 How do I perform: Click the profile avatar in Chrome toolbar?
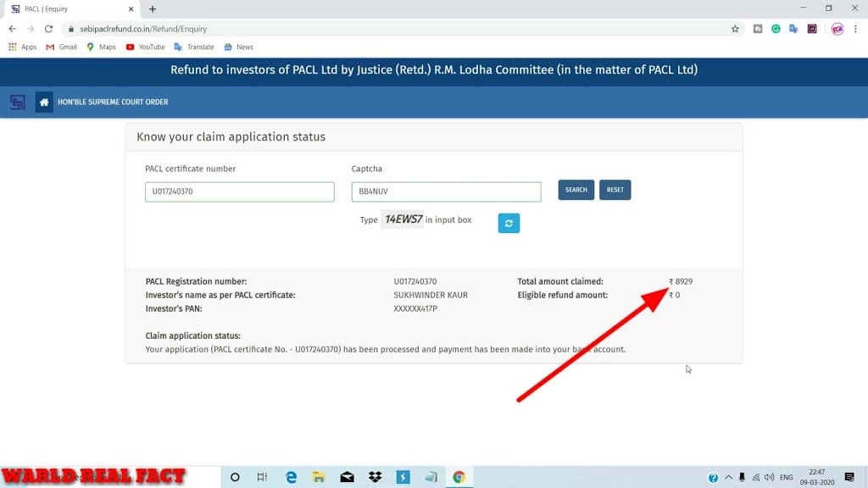837,29
